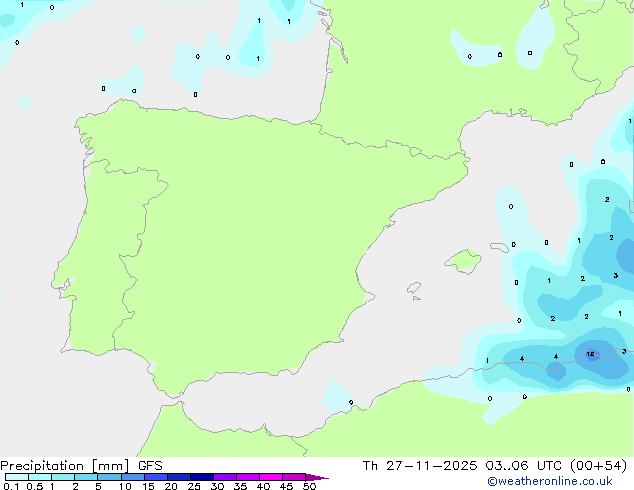This screenshot has height=490, width=634.
Task: Click the 45–50 mm legend color box
Action: (294, 477)
